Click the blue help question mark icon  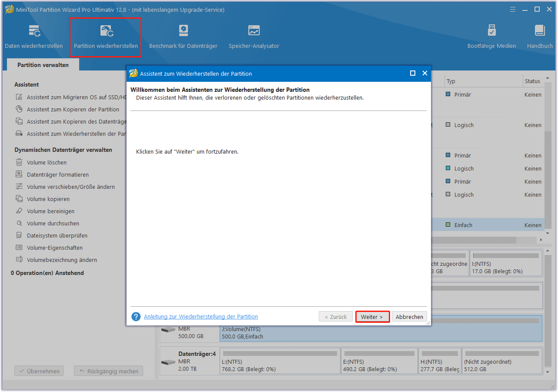pos(136,317)
